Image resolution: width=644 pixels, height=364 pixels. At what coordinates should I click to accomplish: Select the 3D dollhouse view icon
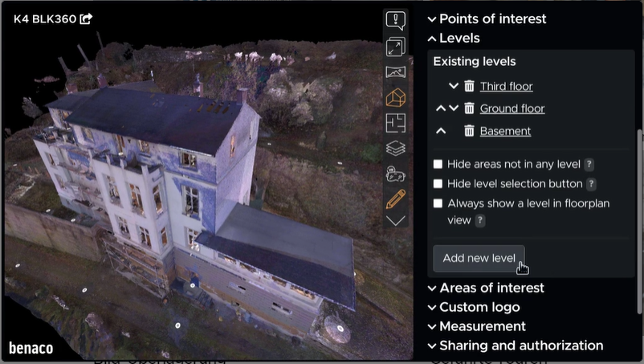[x=396, y=98]
